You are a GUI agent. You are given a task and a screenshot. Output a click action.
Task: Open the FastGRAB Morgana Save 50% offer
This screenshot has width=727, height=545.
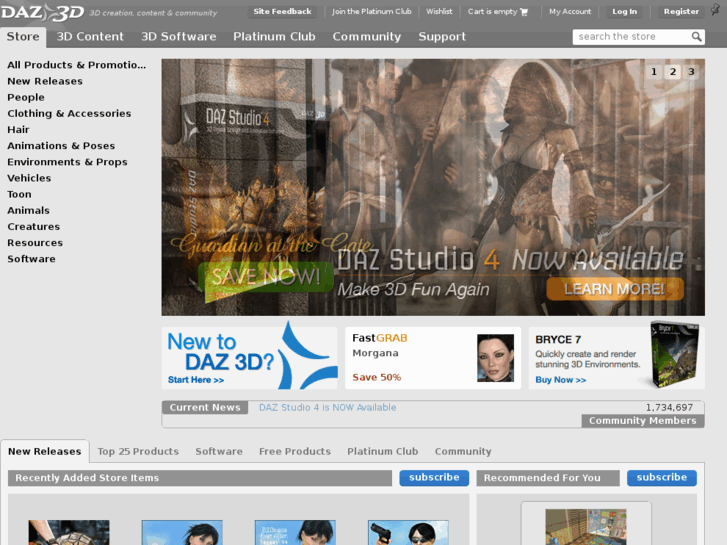433,358
